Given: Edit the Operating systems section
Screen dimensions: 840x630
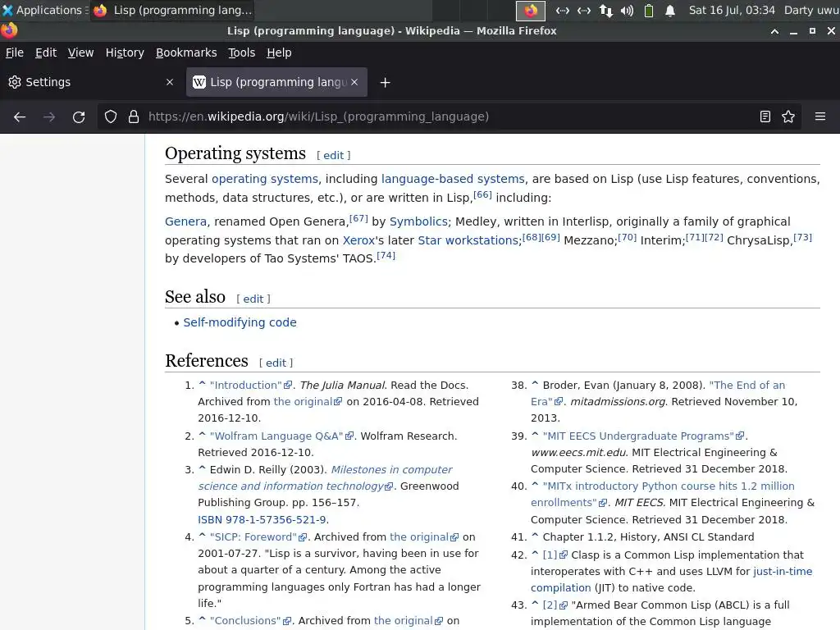Looking at the screenshot, I should point(333,155).
